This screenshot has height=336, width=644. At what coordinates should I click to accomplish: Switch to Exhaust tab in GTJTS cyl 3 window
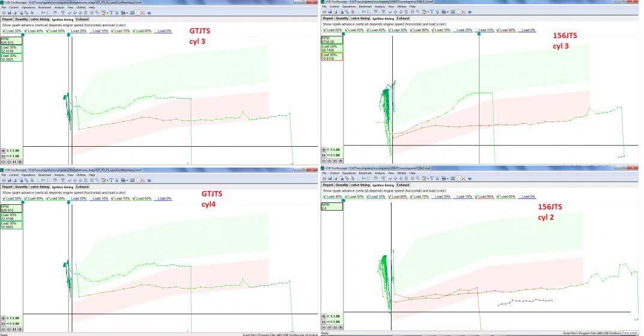pyautogui.click(x=82, y=19)
